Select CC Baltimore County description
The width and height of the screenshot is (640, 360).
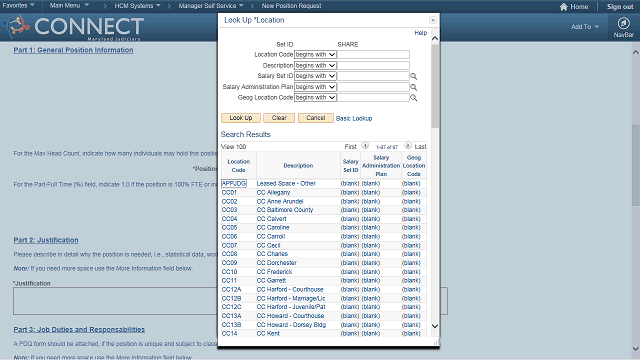[x=284, y=210]
